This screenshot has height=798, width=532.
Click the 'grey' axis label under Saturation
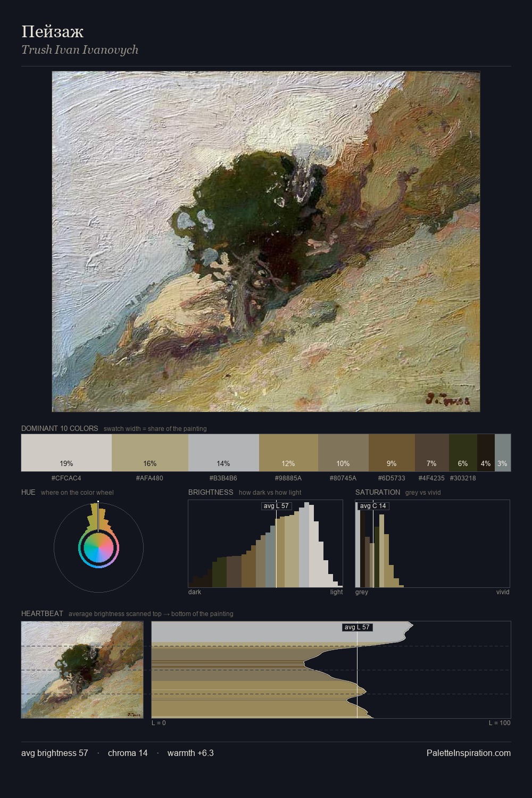pos(362,592)
